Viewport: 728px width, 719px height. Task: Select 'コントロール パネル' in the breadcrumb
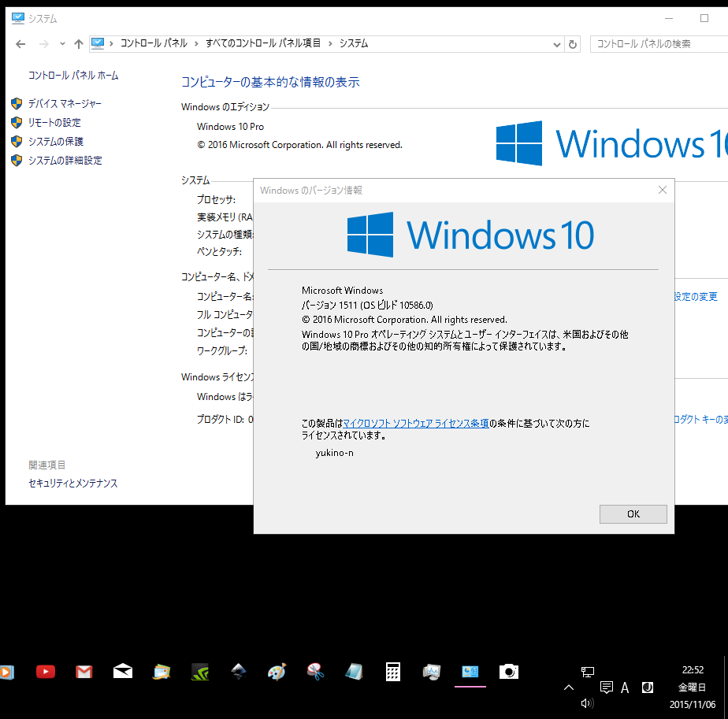154,43
